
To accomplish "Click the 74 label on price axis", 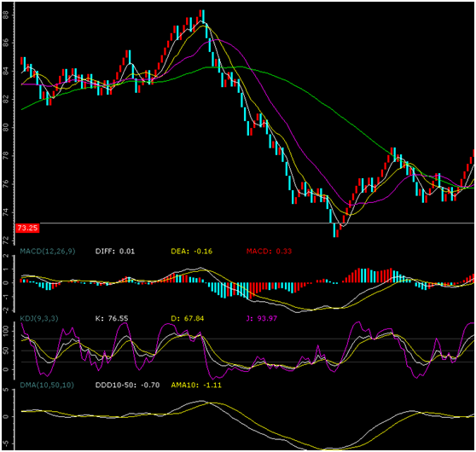I will [6, 212].
